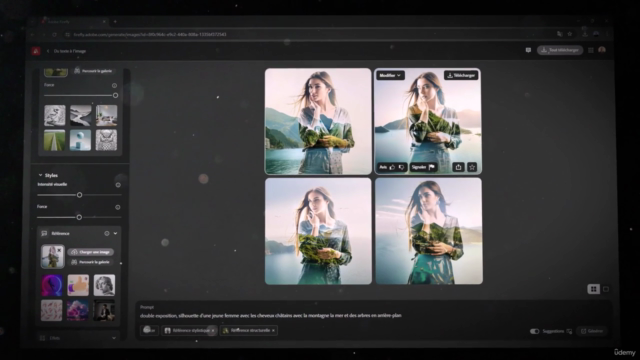Select the bottom-left generated image
Viewport: 640px width, 360px height.
[318, 231]
